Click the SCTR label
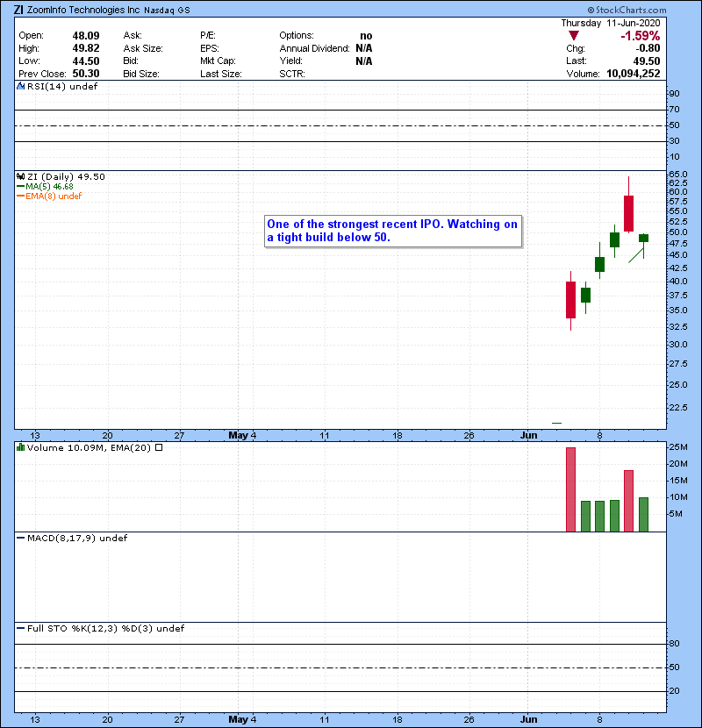The height and width of the screenshot is (728, 702). pos(292,74)
